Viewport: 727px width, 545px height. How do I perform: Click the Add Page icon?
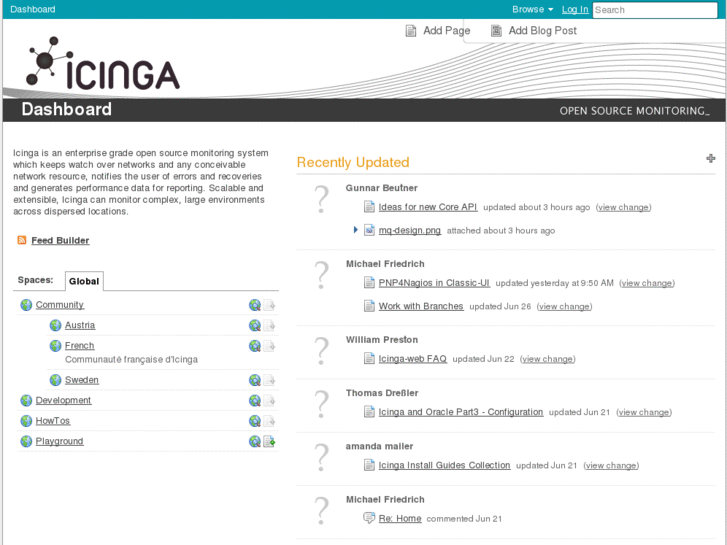[411, 31]
